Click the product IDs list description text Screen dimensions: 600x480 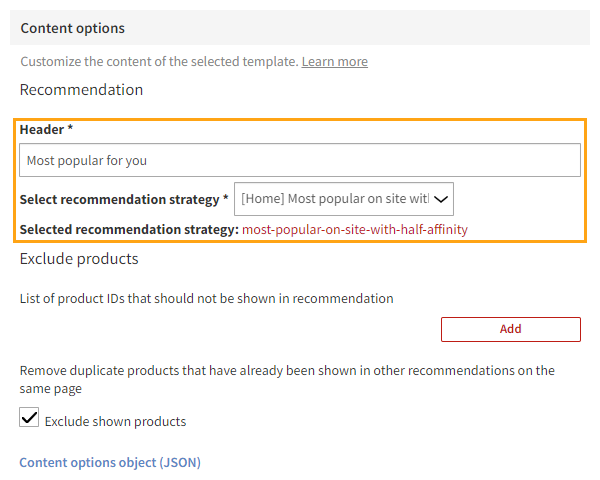[206, 298]
